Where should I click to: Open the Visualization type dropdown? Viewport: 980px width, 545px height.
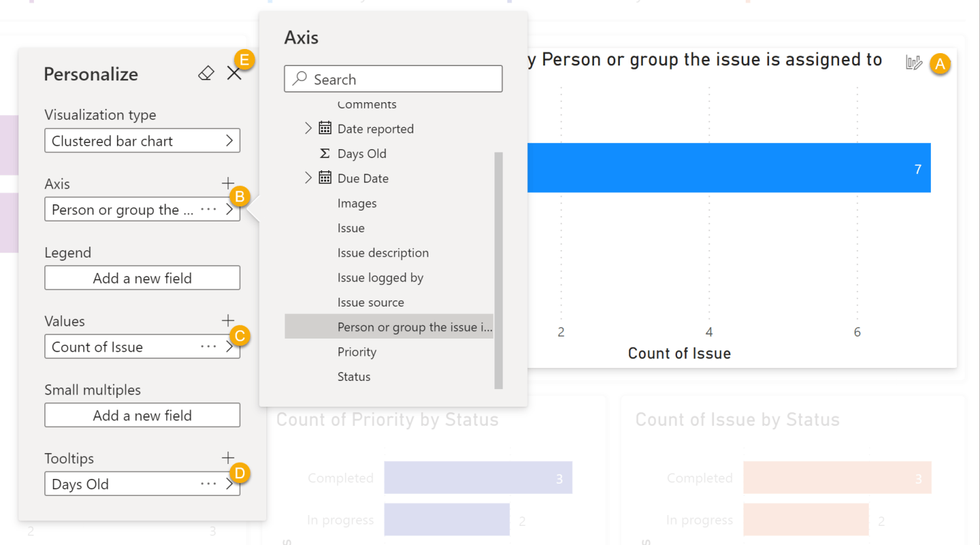point(142,141)
